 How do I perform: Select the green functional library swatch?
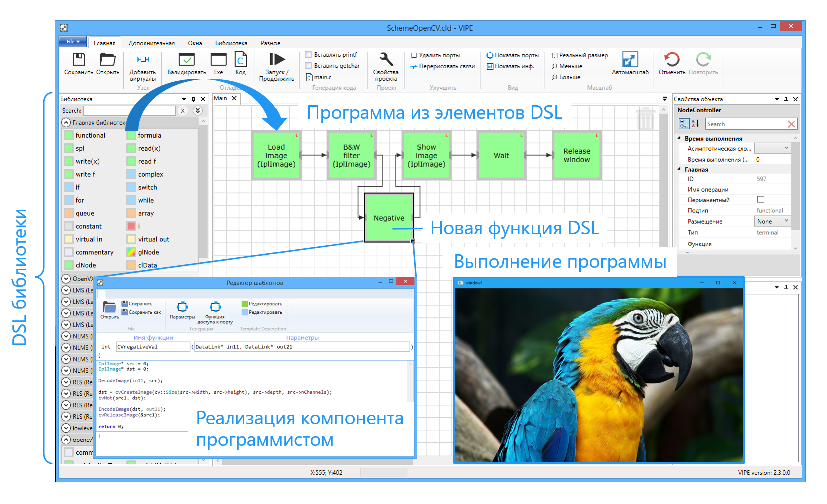click(x=69, y=135)
